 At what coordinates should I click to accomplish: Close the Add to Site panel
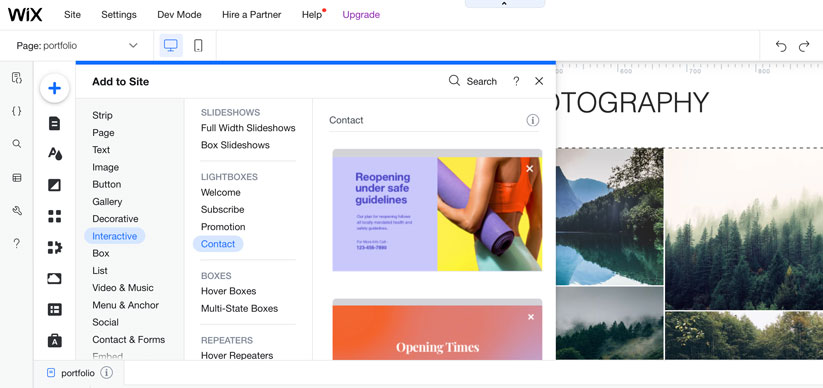[x=539, y=81]
